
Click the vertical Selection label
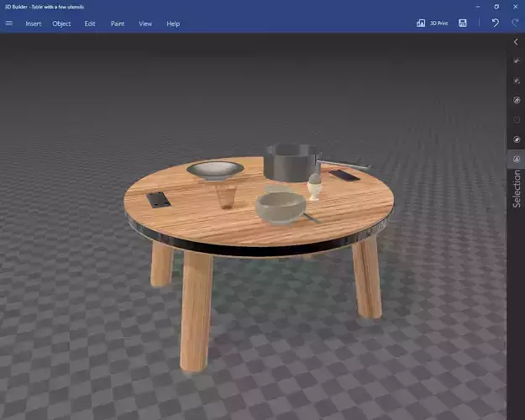point(517,188)
